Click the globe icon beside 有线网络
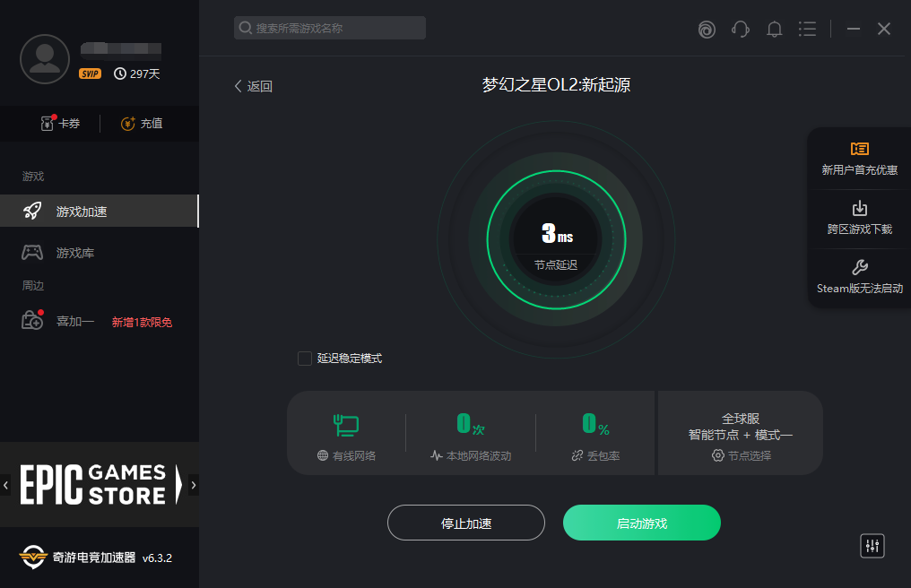This screenshot has height=588, width=911. coord(323,455)
